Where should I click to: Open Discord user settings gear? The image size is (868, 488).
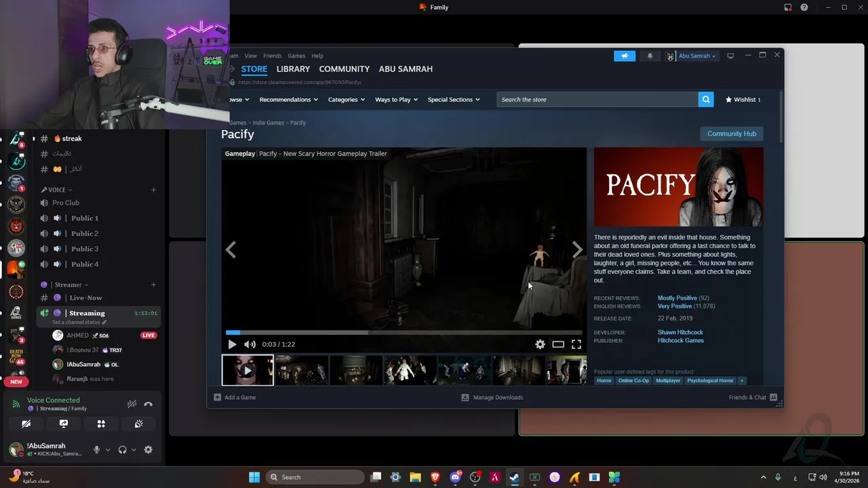click(148, 449)
